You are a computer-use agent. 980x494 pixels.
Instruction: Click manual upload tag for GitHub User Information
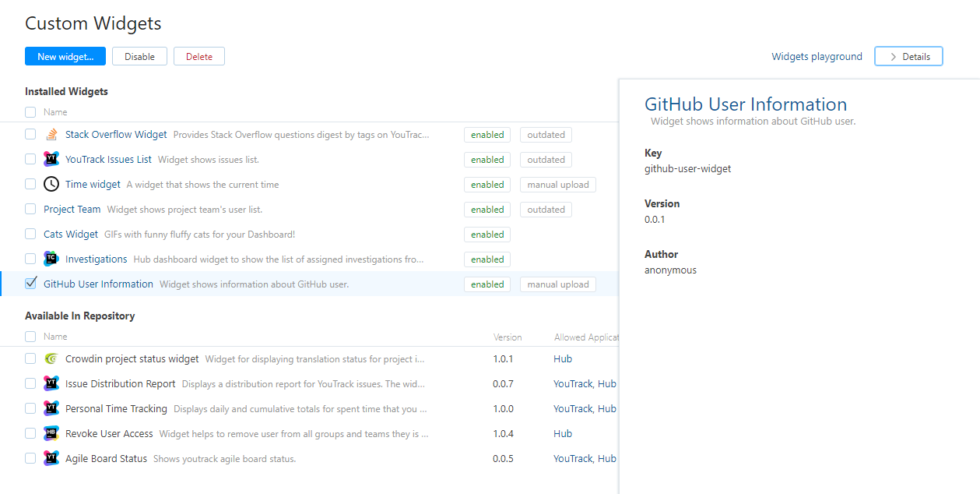558,284
